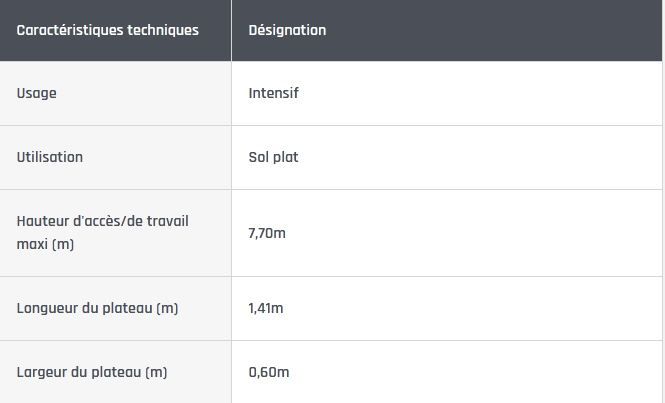The image size is (665, 403).
Task: Click the "(m)" unit after Largeur du plateau
Action: (x=156, y=372)
